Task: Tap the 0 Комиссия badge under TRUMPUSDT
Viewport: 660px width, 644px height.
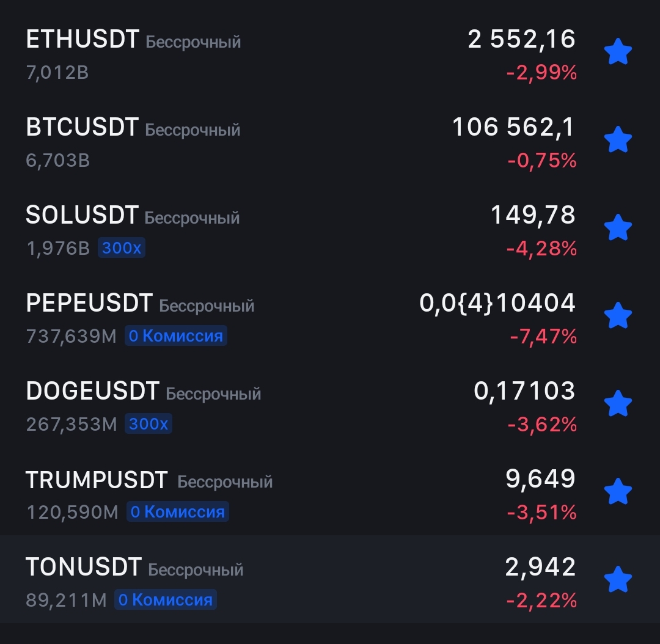Action: tap(178, 511)
